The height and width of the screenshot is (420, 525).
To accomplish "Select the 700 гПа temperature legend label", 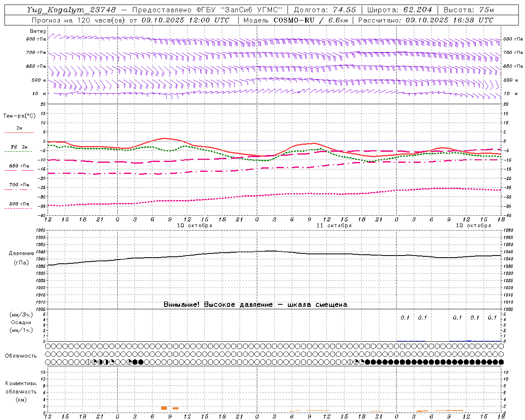I will (x=19, y=185).
